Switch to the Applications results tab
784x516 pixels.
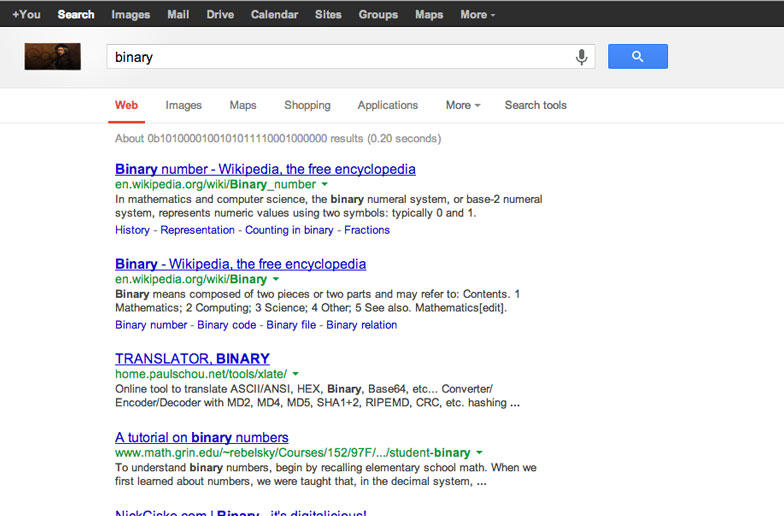coord(388,105)
